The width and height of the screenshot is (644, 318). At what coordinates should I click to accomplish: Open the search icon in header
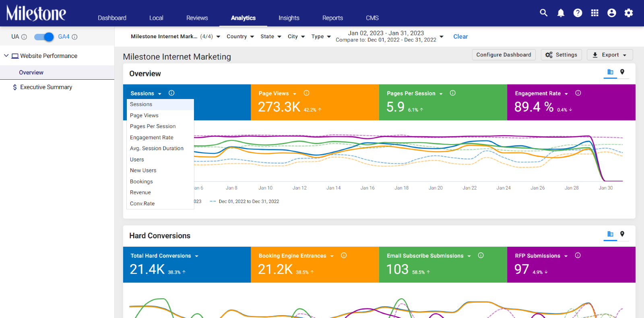544,13
